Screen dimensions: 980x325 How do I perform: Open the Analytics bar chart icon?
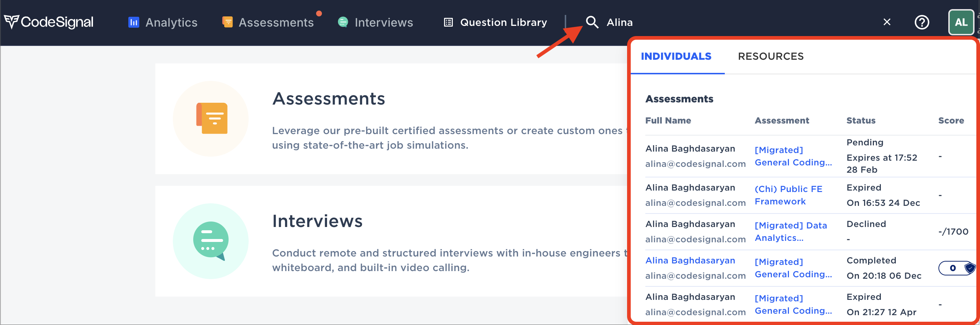click(x=133, y=22)
